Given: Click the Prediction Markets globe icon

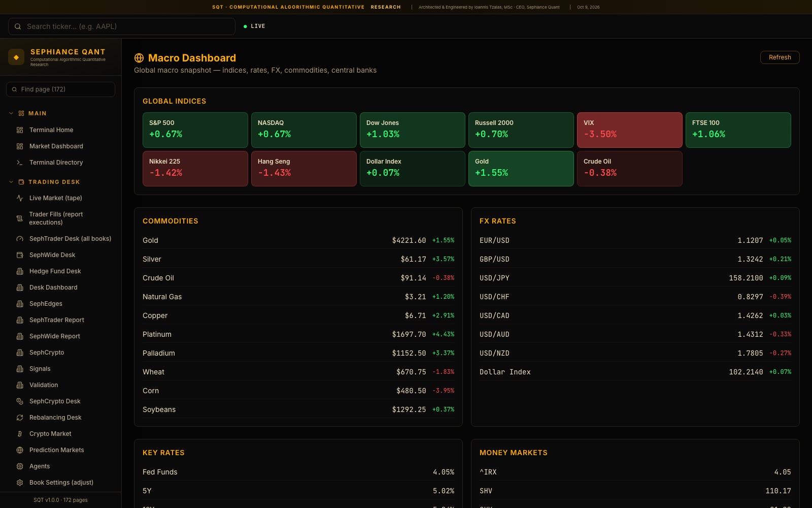Looking at the screenshot, I should coord(20,450).
